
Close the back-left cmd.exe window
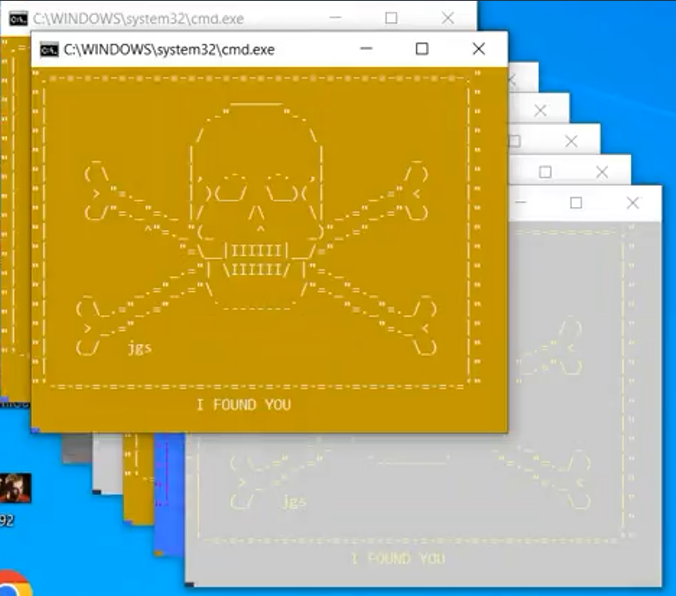pos(447,18)
